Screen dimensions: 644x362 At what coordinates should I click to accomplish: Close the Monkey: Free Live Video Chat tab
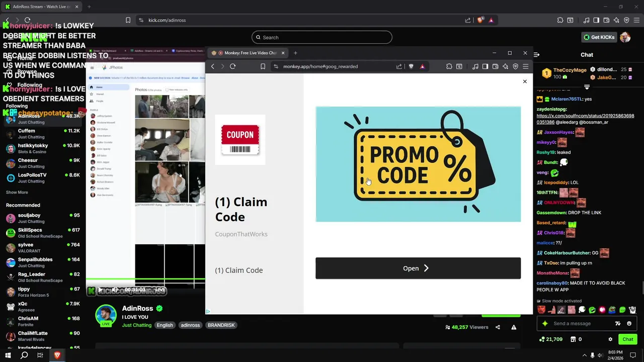[283, 53]
